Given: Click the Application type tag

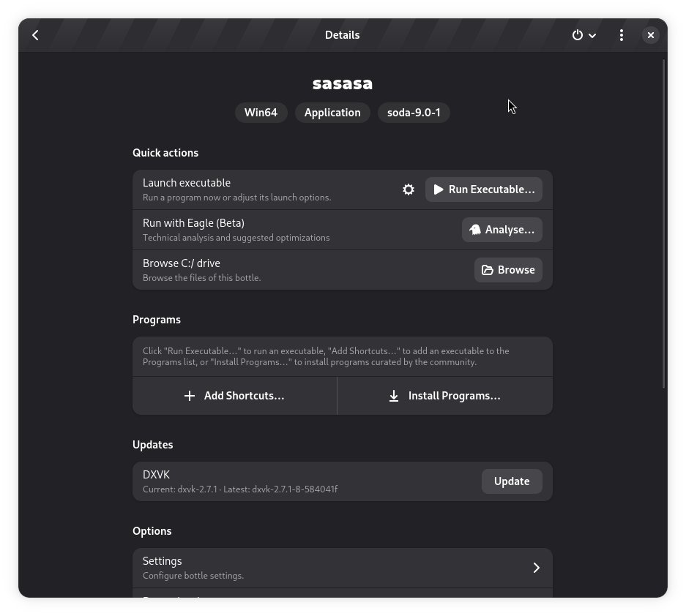Looking at the screenshot, I should tap(332, 113).
